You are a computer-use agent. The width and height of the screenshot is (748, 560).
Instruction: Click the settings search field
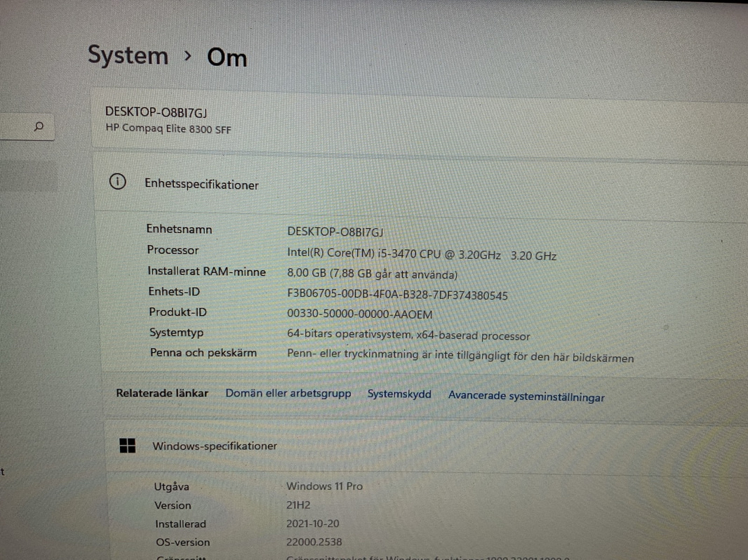tap(26, 126)
